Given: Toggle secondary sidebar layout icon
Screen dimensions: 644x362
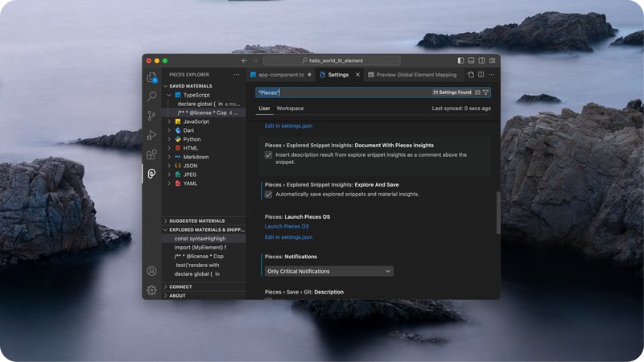Looking at the screenshot, I should tap(481, 61).
